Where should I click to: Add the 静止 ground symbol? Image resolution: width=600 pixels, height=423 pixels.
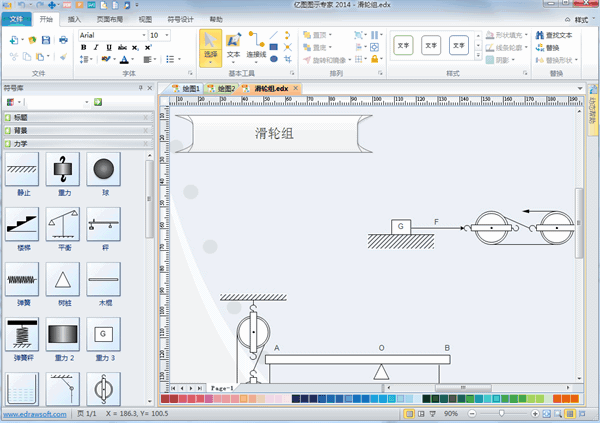pyautogui.click(x=22, y=169)
